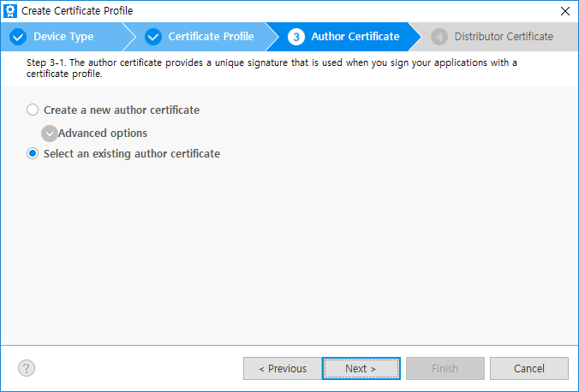Close the Create Certificate Profile dialog
The image size is (579, 392).
pyautogui.click(x=564, y=11)
